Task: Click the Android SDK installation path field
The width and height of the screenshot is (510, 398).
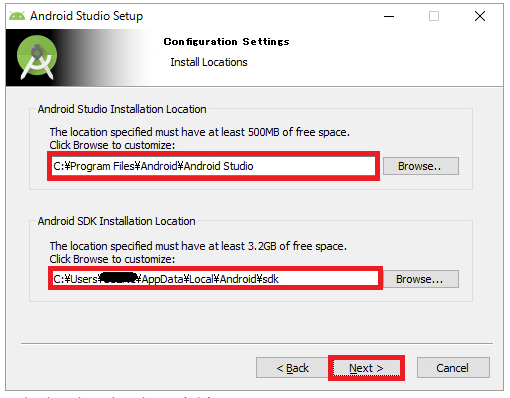Action: (215, 279)
